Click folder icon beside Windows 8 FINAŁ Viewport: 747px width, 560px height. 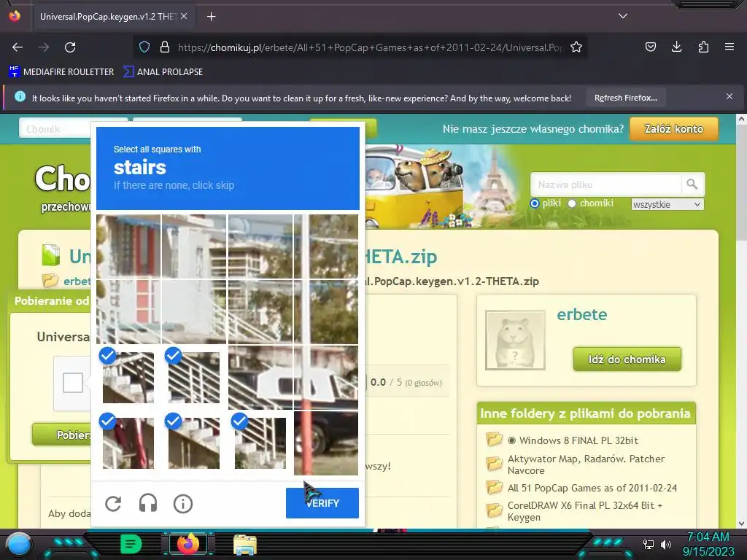coord(494,438)
